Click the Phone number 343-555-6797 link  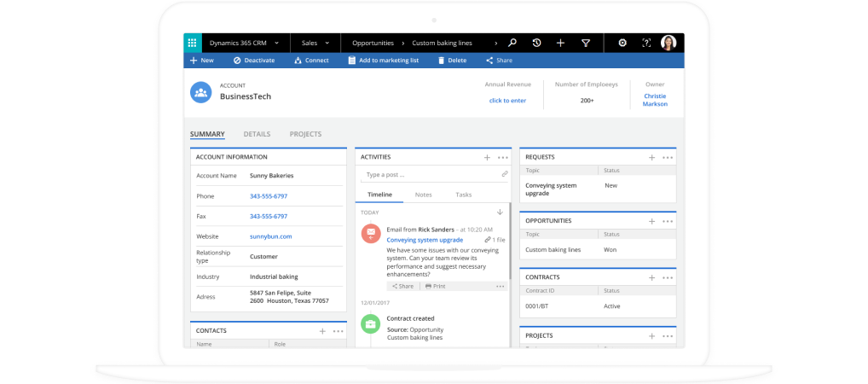(x=269, y=196)
